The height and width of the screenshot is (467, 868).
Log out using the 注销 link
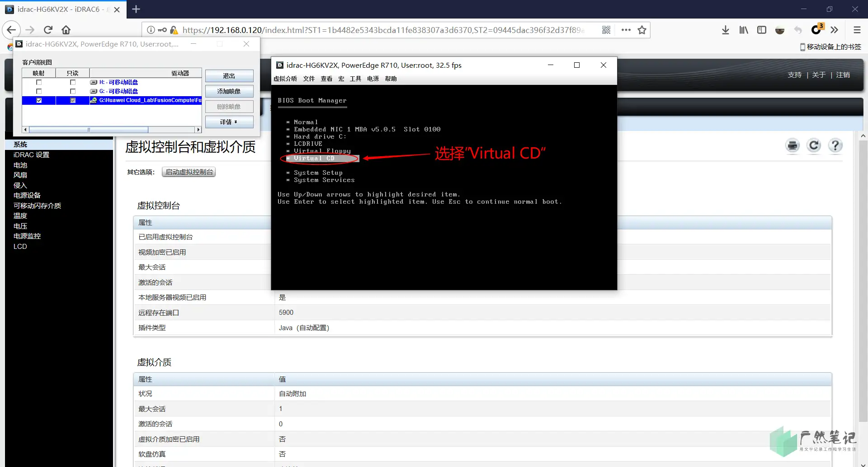coord(843,75)
